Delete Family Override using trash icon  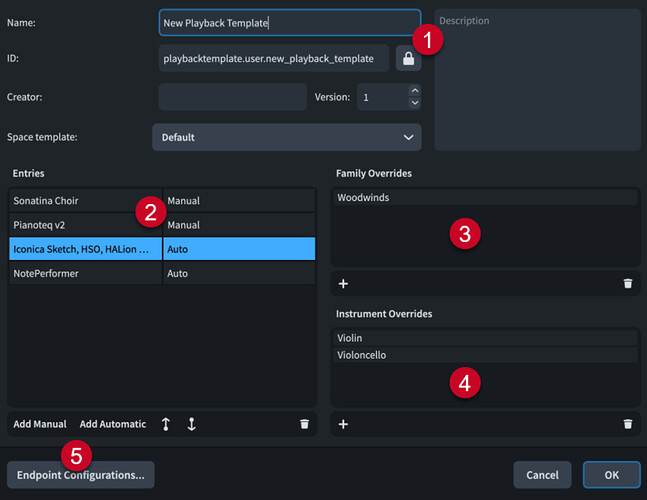tap(628, 283)
